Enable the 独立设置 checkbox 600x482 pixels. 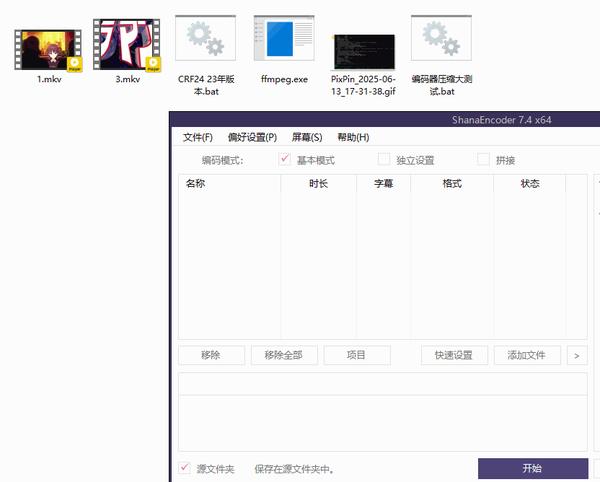[384, 159]
